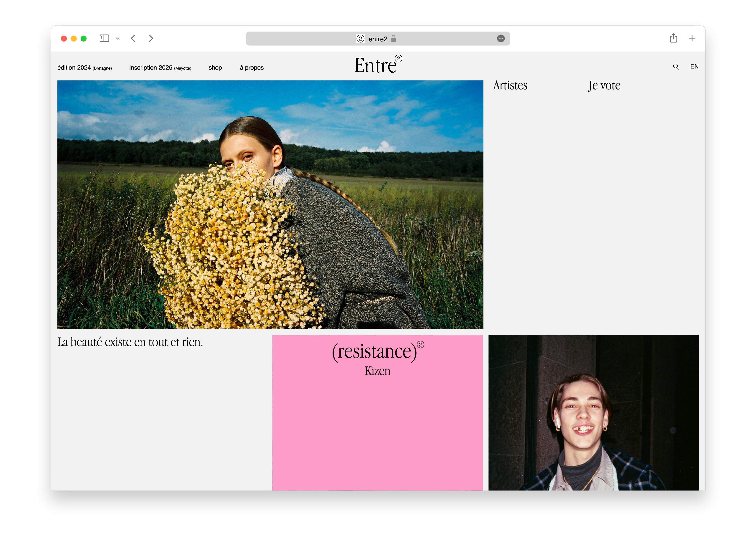Toggle the Safari sidebar
756x534 pixels.
click(104, 38)
